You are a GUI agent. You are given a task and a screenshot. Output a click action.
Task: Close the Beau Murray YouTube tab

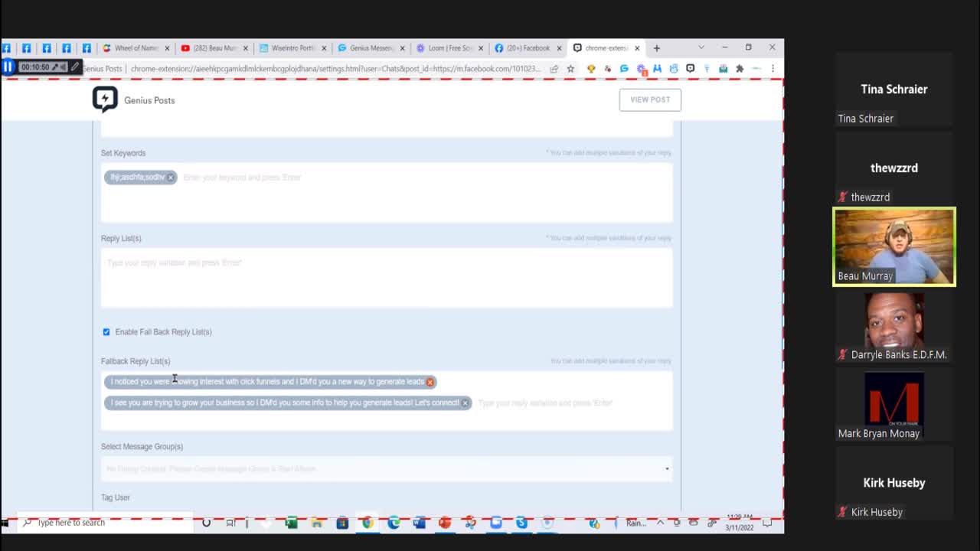(x=245, y=48)
